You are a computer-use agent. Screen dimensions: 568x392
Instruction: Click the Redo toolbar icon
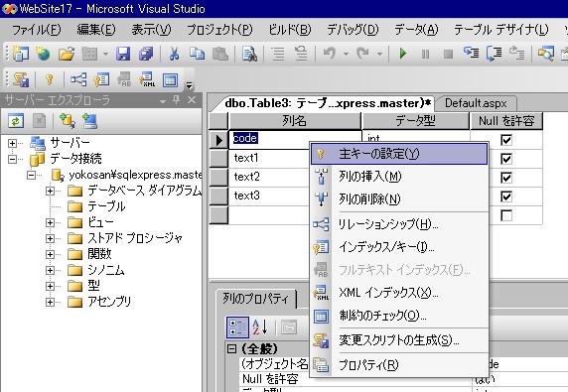coord(362,54)
